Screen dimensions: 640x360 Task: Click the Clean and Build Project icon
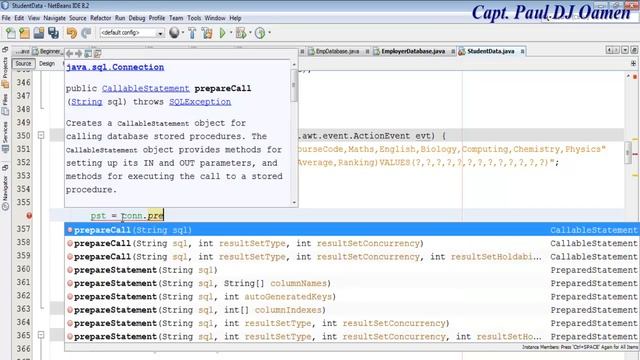[x=207, y=33]
